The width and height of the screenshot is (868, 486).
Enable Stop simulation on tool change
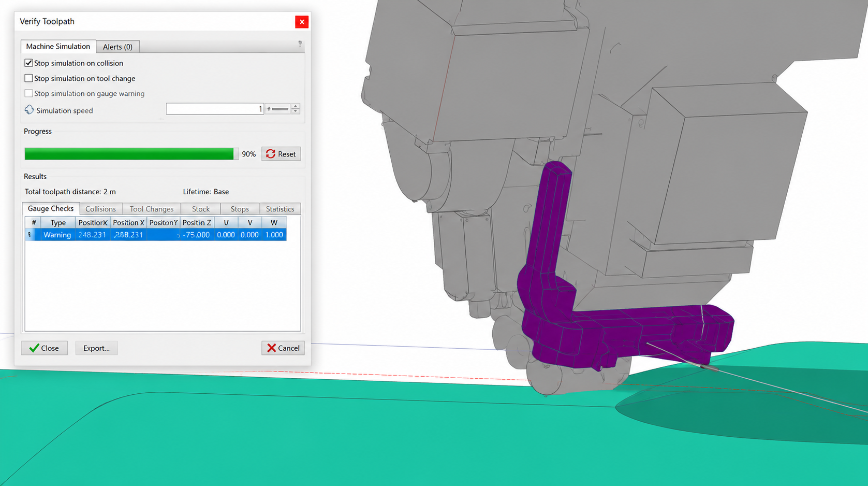click(x=28, y=78)
